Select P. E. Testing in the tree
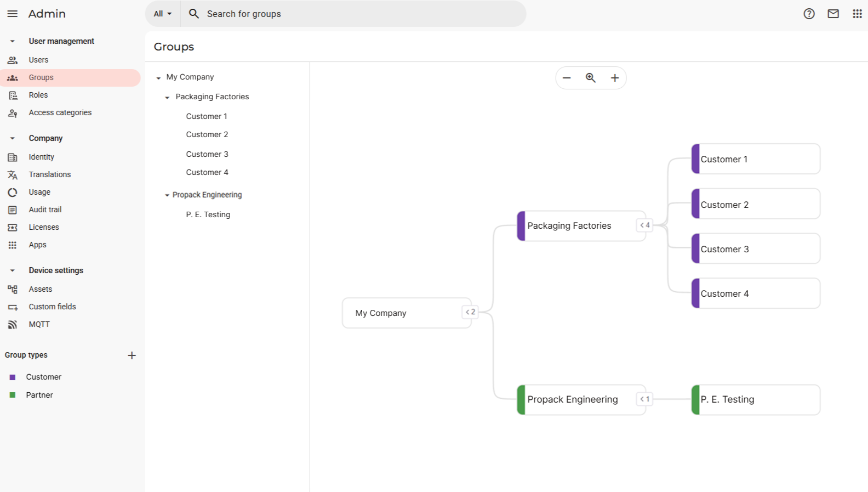The image size is (868, 492). [208, 214]
